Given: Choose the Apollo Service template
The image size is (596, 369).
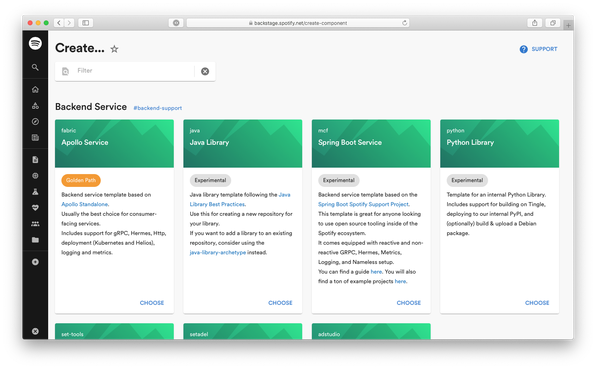Looking at the screenshot, I should [x=152, y=303].
